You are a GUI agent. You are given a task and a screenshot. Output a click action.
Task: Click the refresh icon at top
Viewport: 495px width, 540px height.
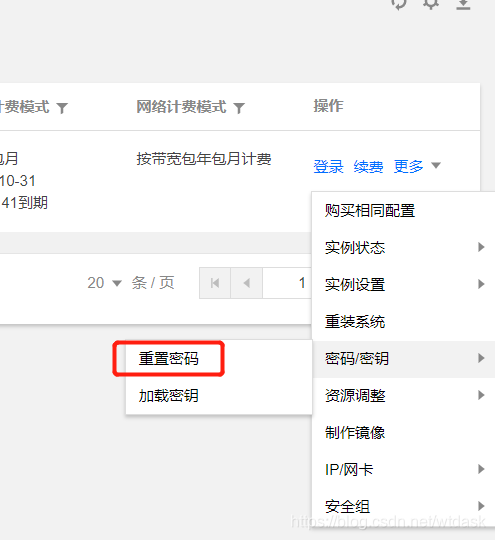pos(400,4)
